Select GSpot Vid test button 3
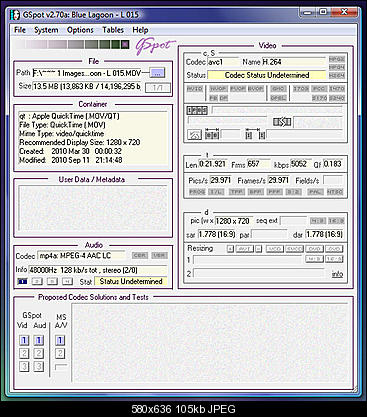The width and height of the screenshot is (367, 417). (x=24, y=366)
